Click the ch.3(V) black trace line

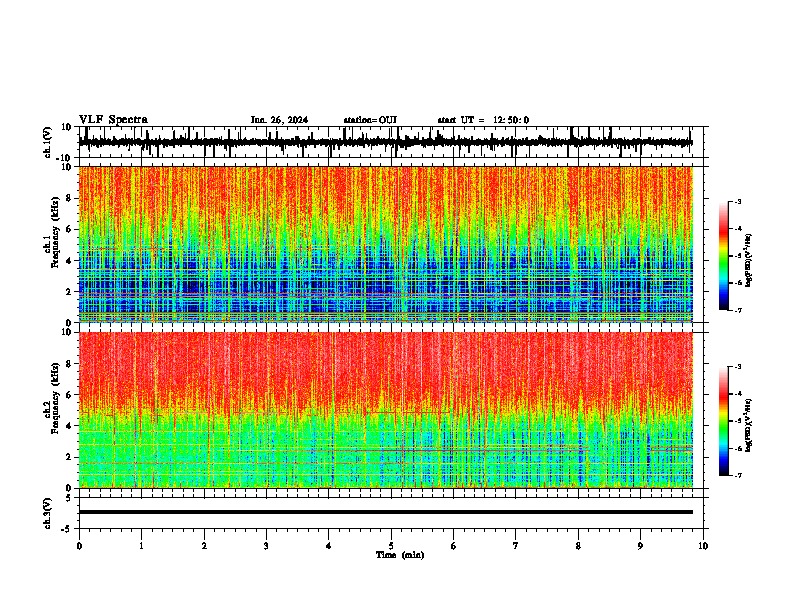pos(385,512)
